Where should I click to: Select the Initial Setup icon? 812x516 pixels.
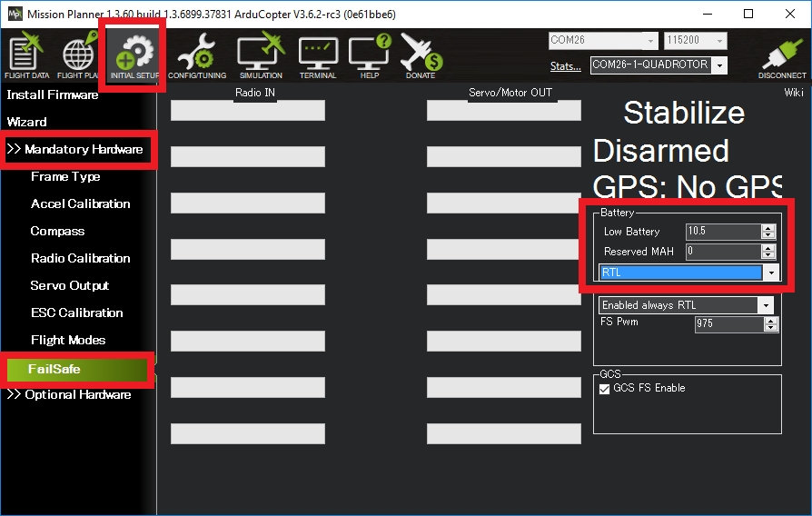tap(134, 56)
